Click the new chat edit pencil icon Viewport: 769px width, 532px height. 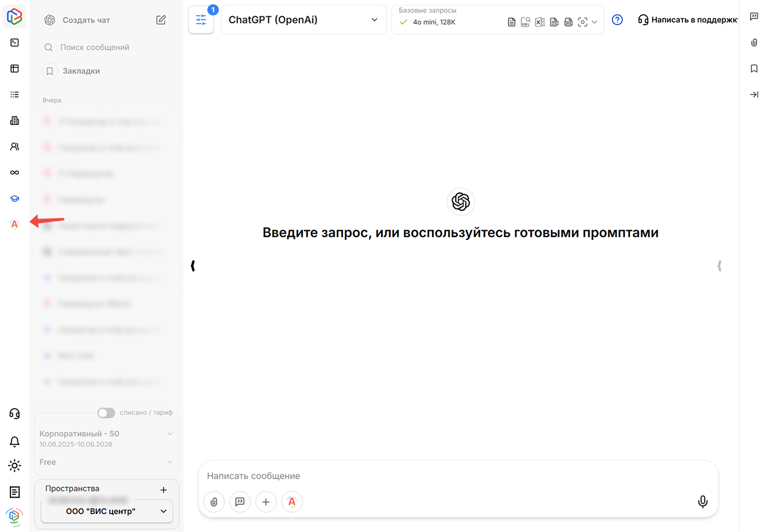161,20
